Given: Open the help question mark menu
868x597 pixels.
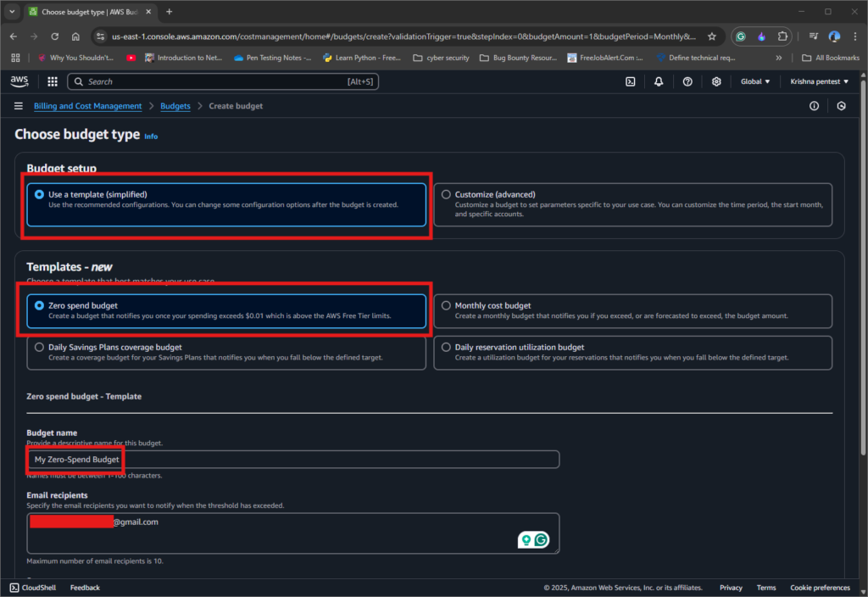Looking at the screenshot, I should coord(687,81).
